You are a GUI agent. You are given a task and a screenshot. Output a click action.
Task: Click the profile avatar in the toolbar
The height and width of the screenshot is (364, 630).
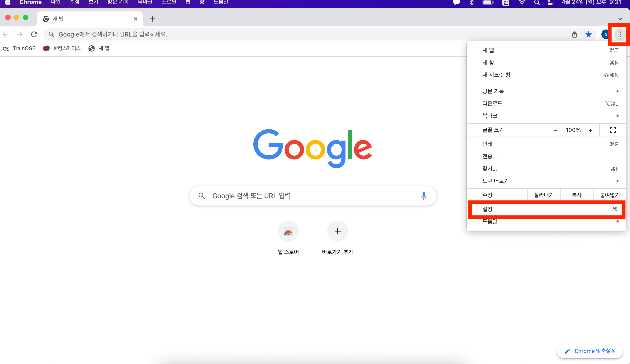click(606, 34)
